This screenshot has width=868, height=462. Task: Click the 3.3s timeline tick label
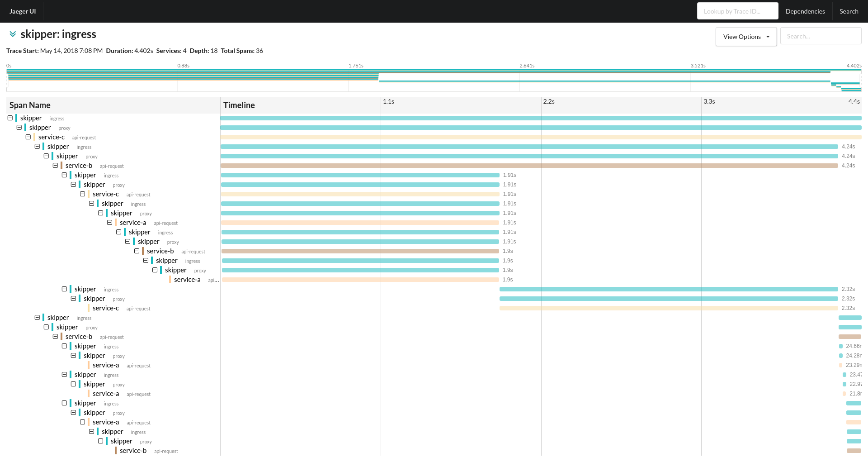click(x=709, y=101)
